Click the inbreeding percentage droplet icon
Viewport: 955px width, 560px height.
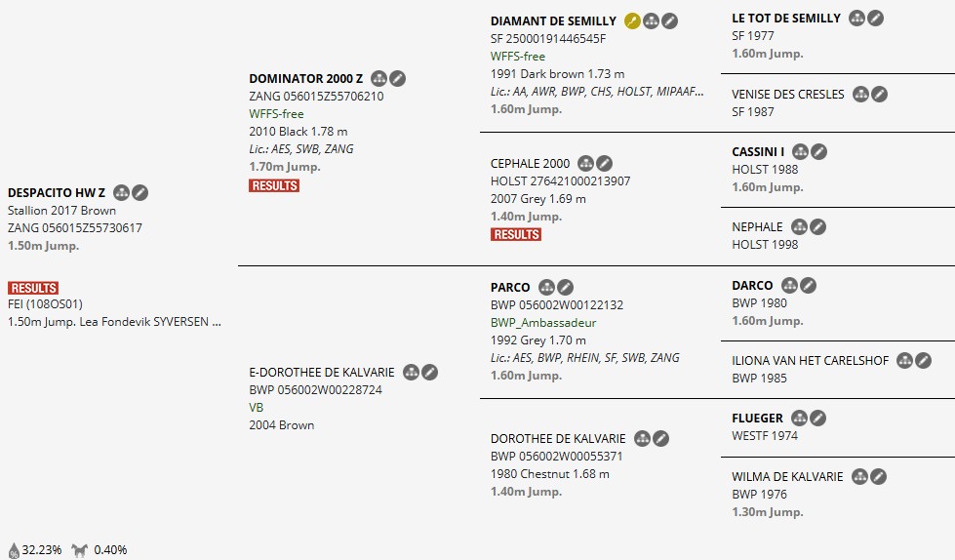click(x=14, y=550)
